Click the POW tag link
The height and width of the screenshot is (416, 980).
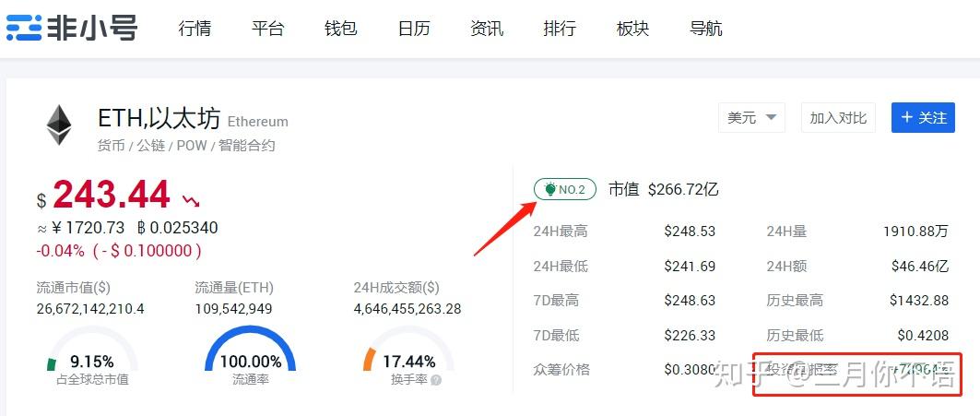pyautogui.click(x=191, y=146)
